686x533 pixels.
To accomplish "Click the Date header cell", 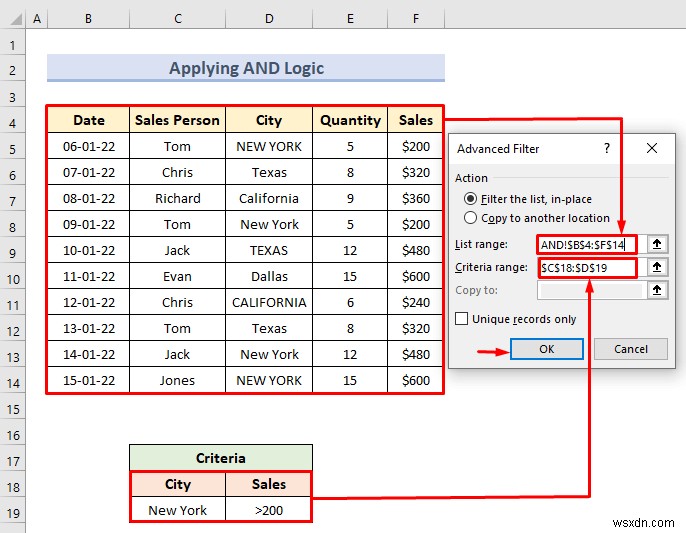I will pyautogui.click(x=89, y=119).
